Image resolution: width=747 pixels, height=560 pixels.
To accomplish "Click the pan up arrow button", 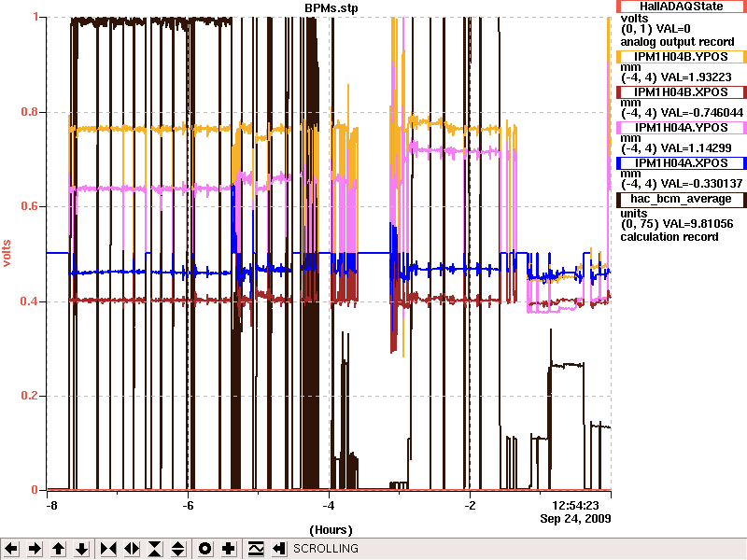I will coord(58,549).
